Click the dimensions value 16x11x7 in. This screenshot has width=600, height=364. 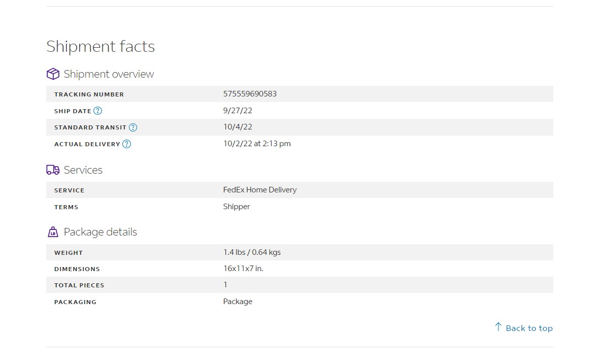click(x=243, y=269)
